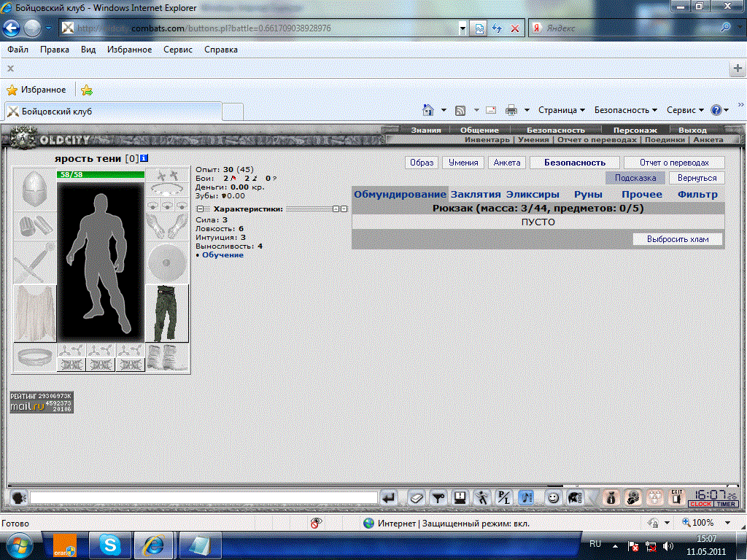This screenshot has height=560, width=747.
Task: Switch to TIMER mode
Action: 726,504
